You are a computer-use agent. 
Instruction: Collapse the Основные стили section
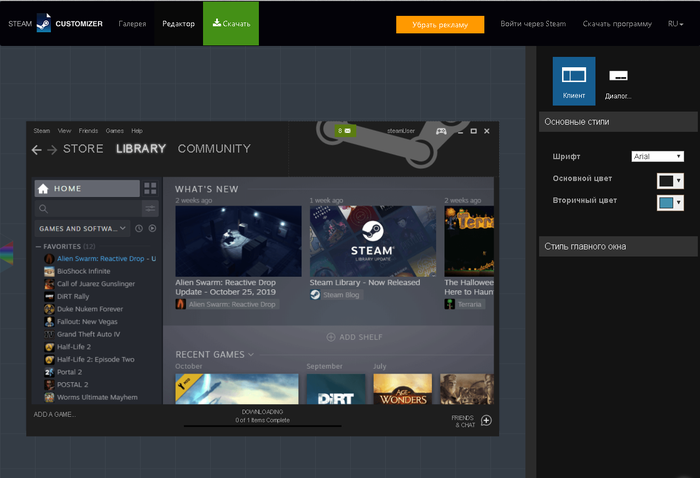tap(618, 122)
